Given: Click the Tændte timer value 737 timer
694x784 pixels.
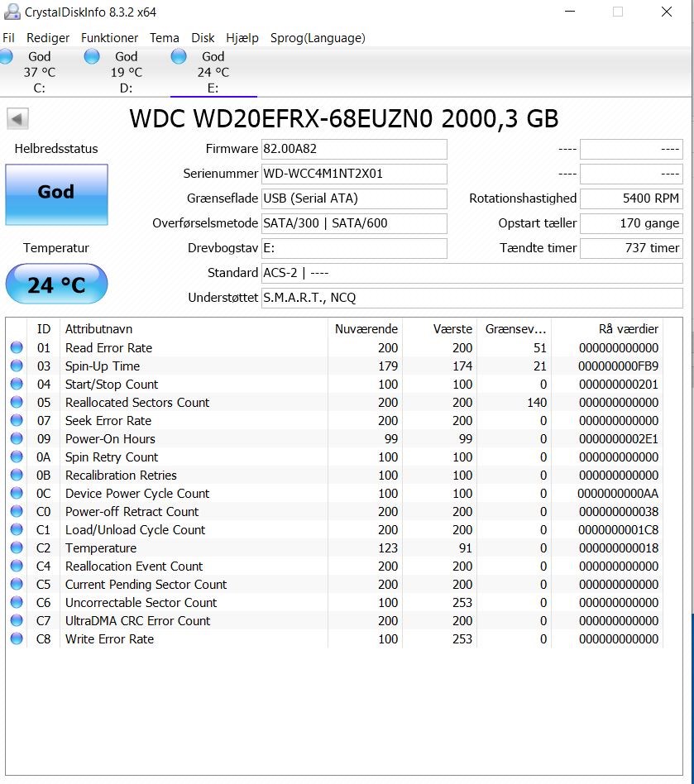Looking at the screenshot, I should click(x=631, y=248).
